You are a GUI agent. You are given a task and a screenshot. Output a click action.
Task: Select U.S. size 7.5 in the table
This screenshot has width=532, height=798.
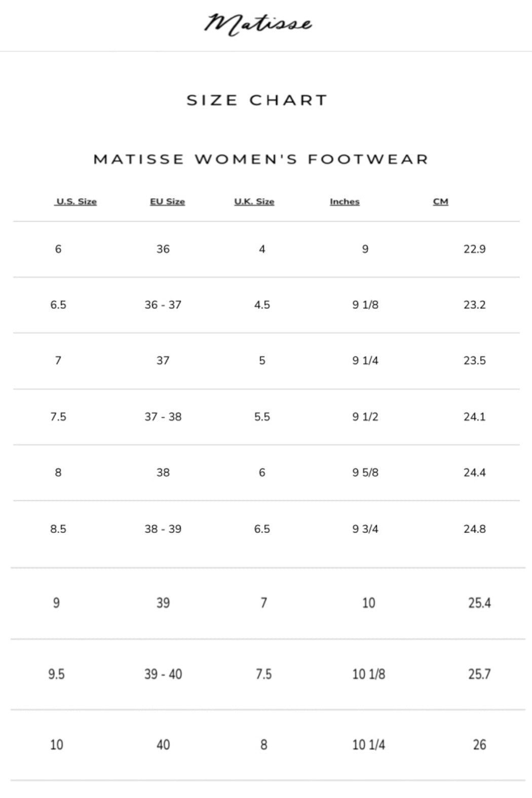(58, 417)
